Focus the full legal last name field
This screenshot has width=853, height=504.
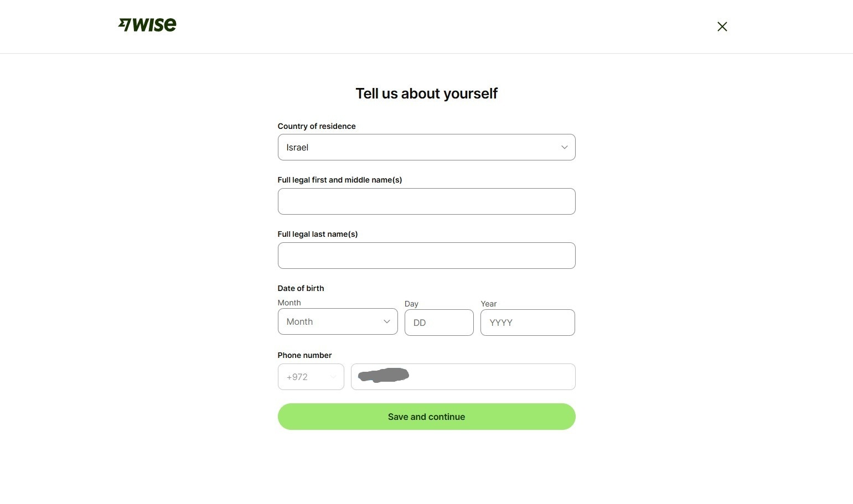pyautogui.click(x=426, y=256)
